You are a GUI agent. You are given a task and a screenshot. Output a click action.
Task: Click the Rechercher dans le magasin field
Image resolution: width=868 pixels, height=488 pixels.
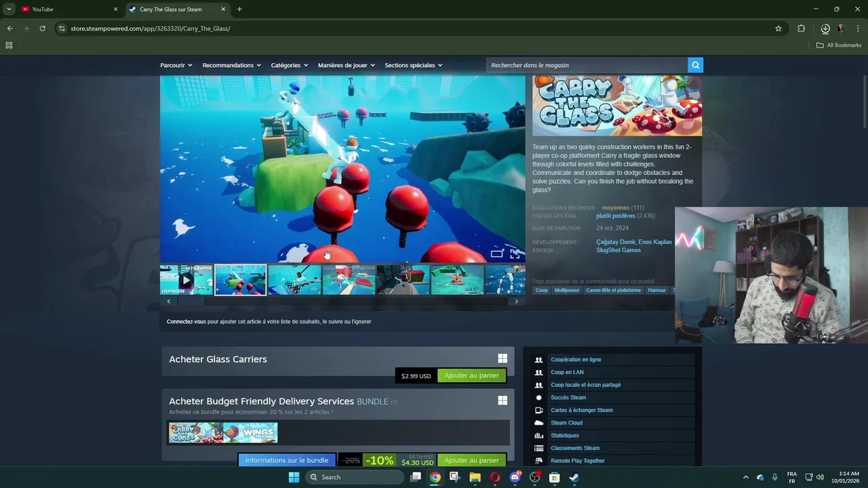(x=587, y=65)
